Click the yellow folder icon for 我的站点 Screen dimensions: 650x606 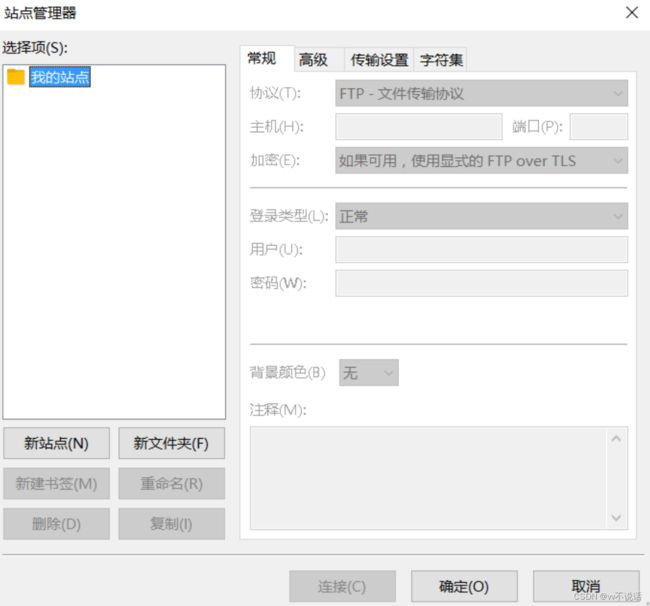click(16, 77)
